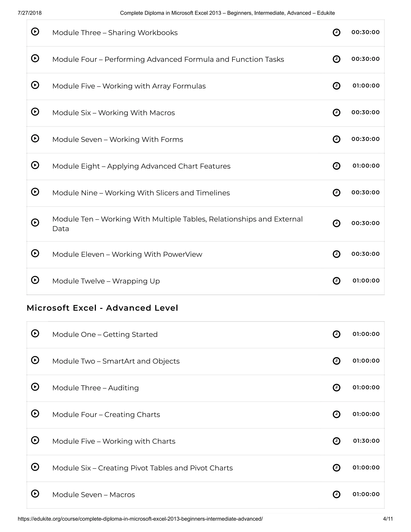Click the Microsoft Excel Advanced Level heading
This screenshot has height=532, width=411.
click(102, 308)
